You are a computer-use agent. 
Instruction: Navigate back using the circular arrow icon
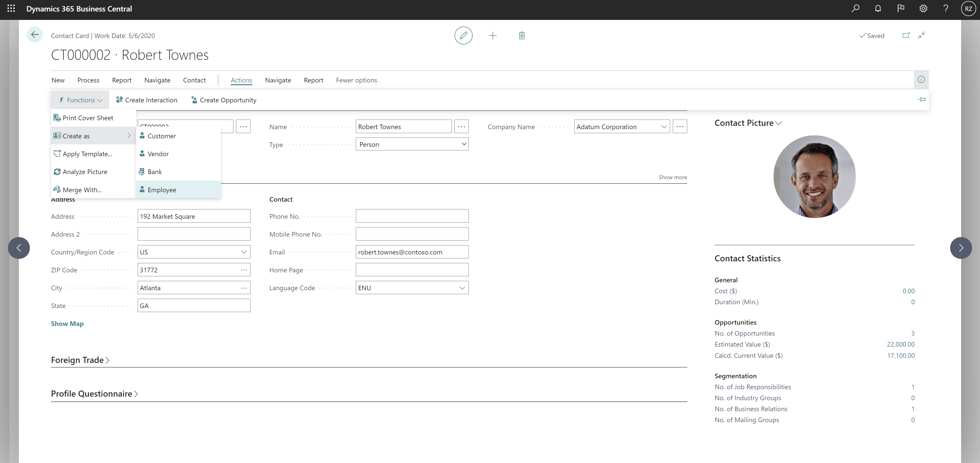(x=35, y=34)
